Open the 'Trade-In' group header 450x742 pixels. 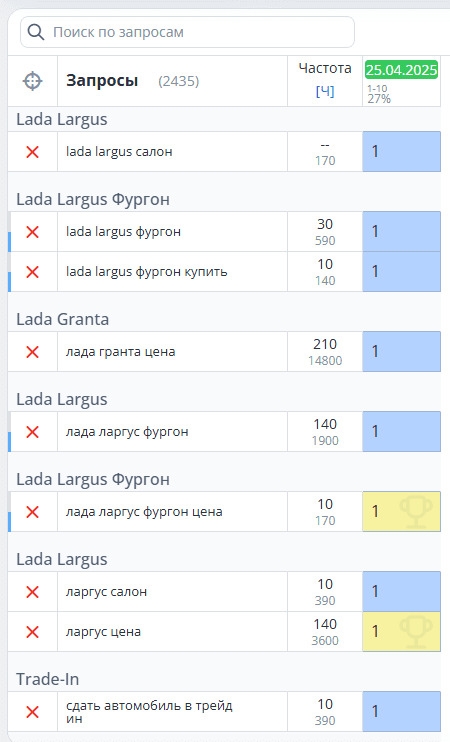(x=47, y=680)
